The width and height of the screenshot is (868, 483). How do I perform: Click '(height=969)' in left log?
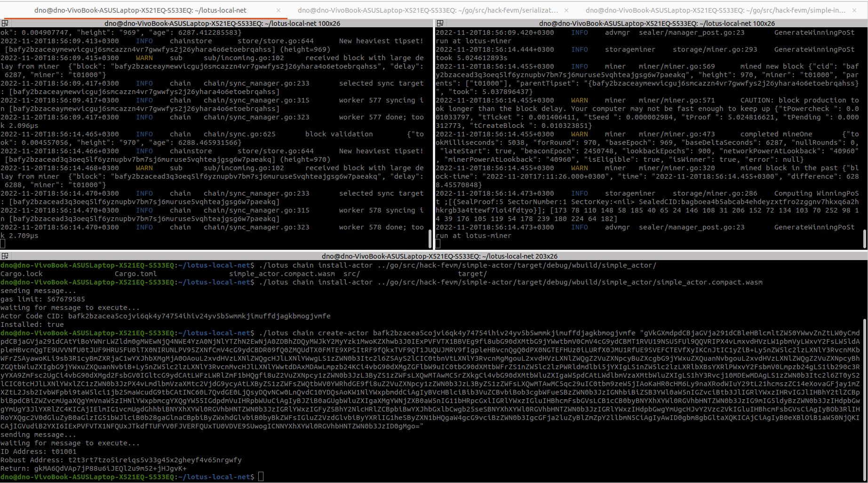pyautogui.click(x=305, y=49)
